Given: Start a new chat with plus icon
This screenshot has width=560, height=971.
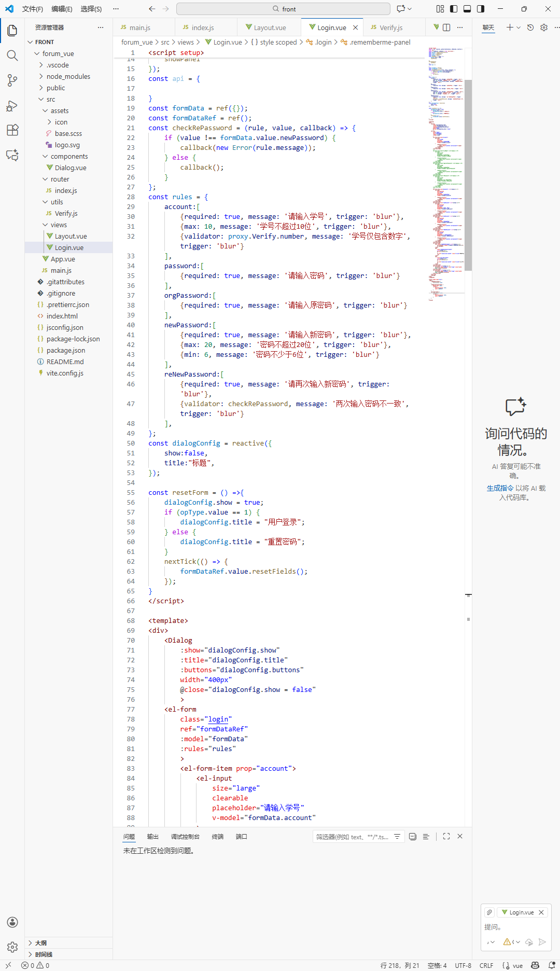Looking at the screenshot, I should pyautogui.click(x=510, y=27).
